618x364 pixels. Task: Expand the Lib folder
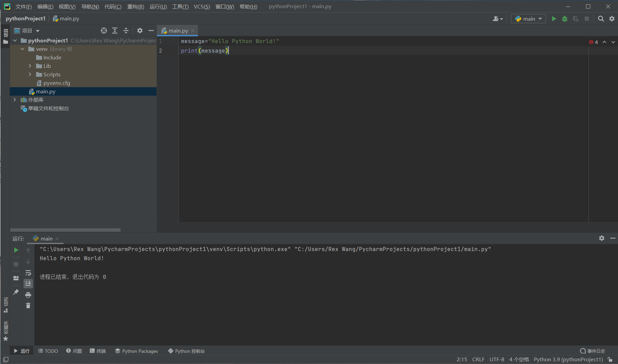click(30, 66)
